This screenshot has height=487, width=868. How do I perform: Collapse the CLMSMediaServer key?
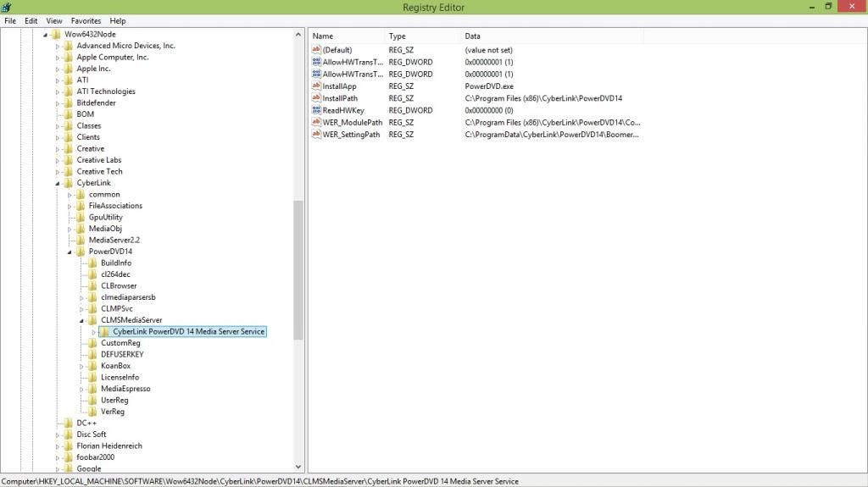[x=81, y=320]
